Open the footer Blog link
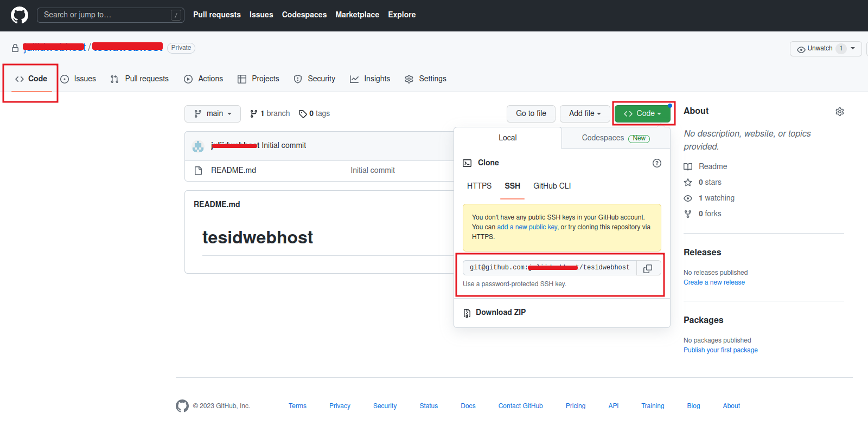This screenshot has width=868, height=445. tap(693, 407)
